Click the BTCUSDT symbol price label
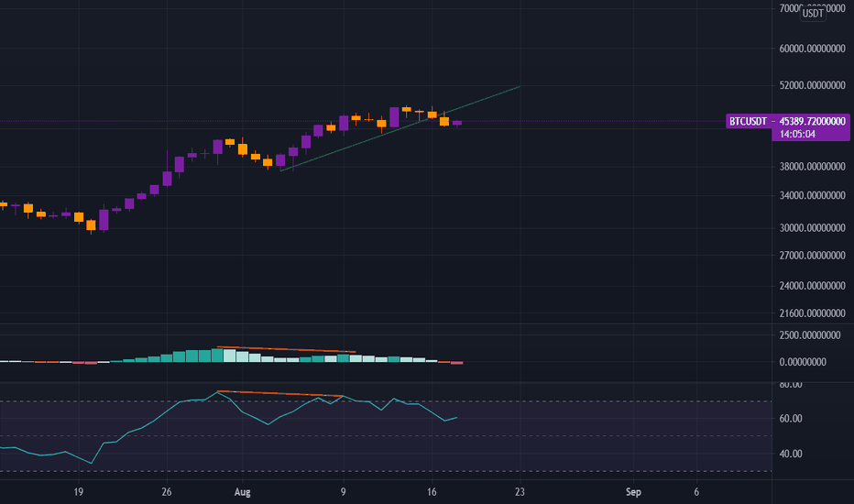The width and height of the screenshot is (854, 504). [x=748, y=121]
